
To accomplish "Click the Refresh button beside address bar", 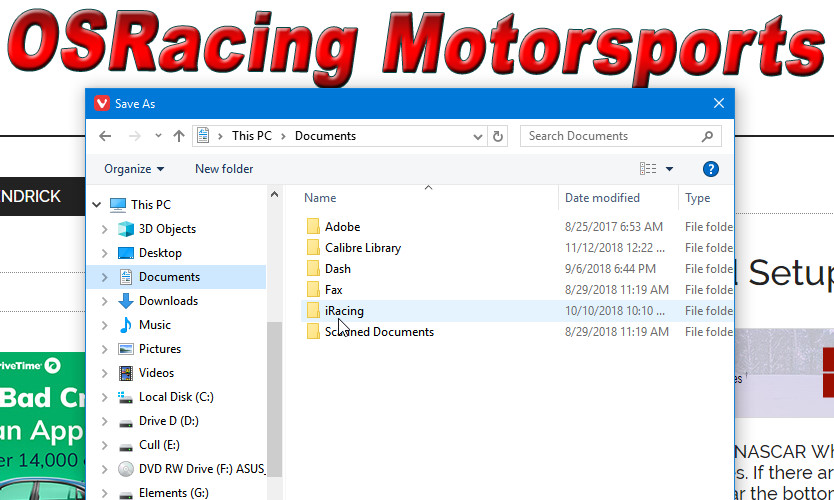I will [499, 136].
